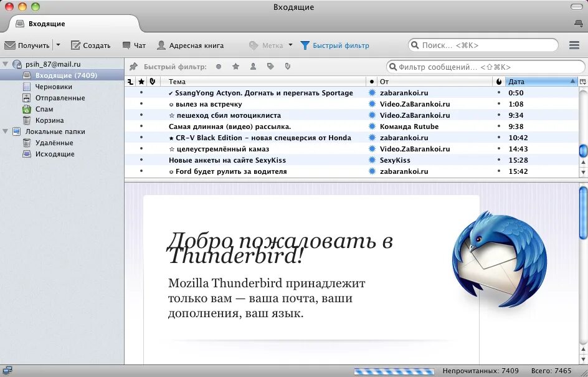The height and width of the screenshot is (377, 588).
Task: Sort by the star column header
Action: (141, 82)
